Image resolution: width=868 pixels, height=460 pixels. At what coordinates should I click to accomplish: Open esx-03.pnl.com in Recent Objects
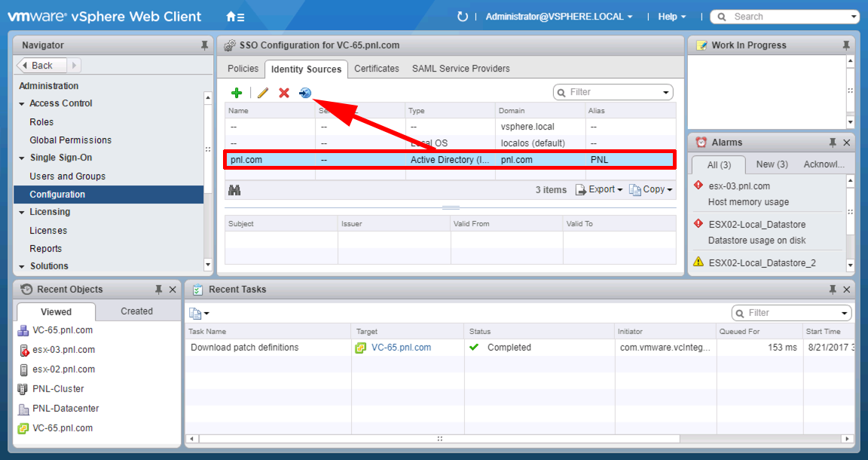point(63,350)
